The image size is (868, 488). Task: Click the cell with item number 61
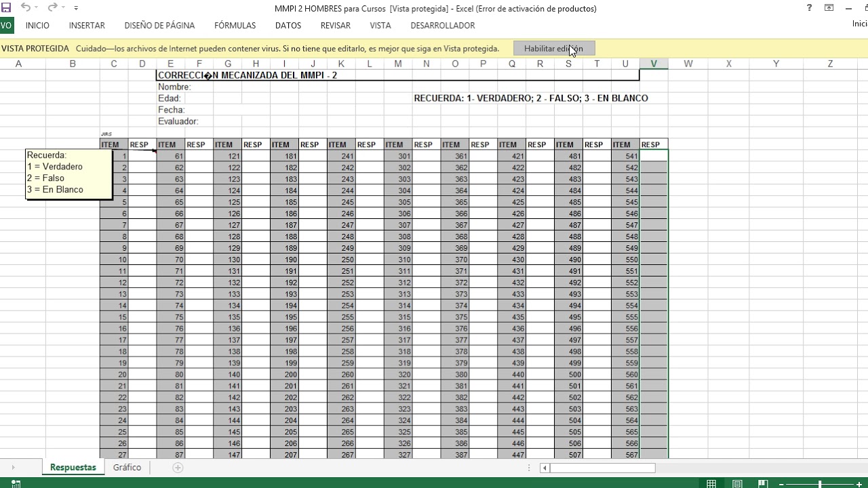point(170,156)
